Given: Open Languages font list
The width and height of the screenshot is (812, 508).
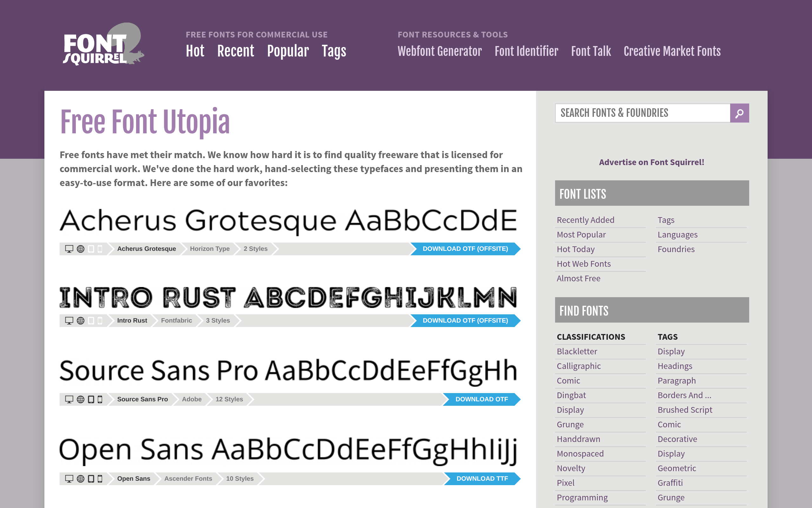Looking at the screenshot, I should (678, 235).
